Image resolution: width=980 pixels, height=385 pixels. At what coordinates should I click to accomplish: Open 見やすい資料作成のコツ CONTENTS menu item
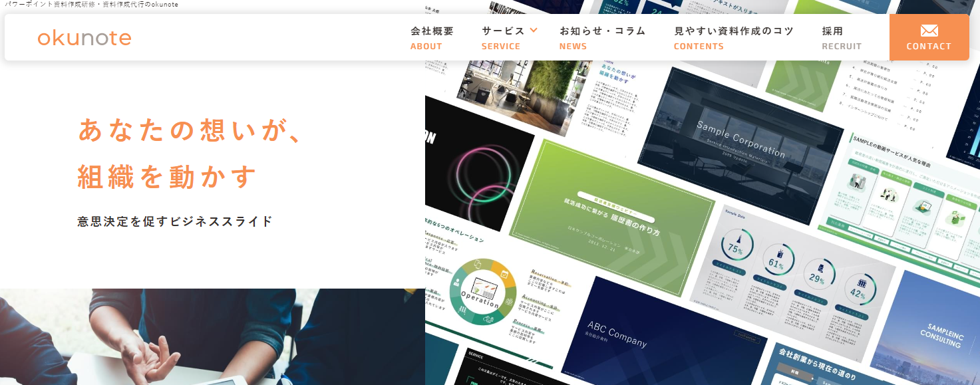point(733,37)
